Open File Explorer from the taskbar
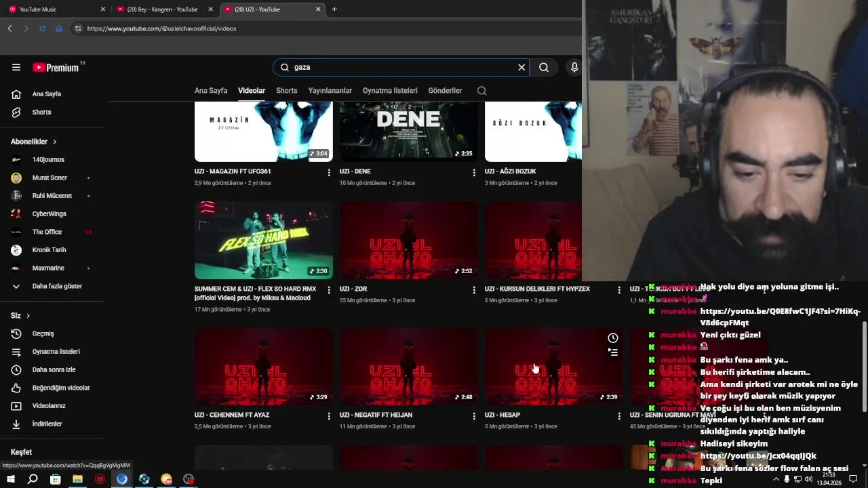The image size is (868, 488). (77, 479)
